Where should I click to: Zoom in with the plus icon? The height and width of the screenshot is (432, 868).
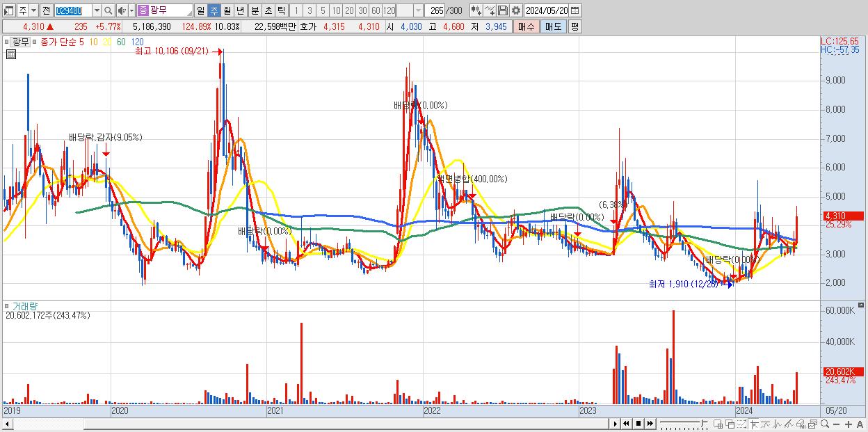click(849, 424)
